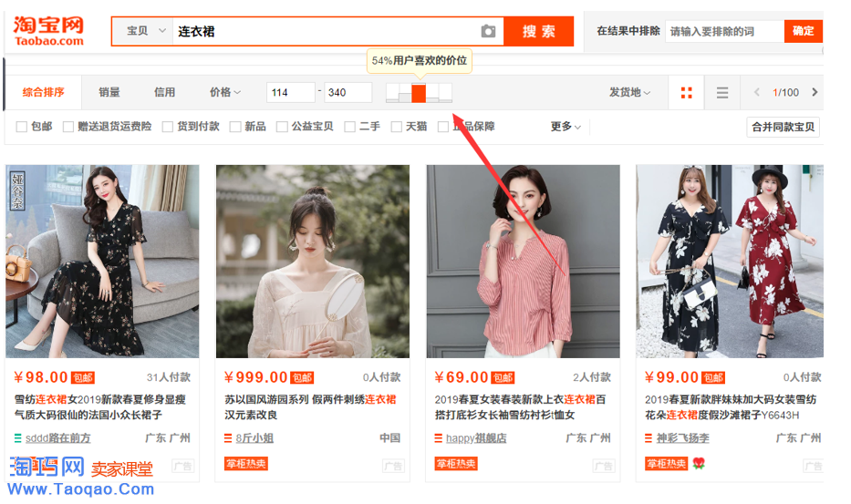
Task: Click 掌柜热卖 badge under 8斤小姐
Action: [246, 464]
